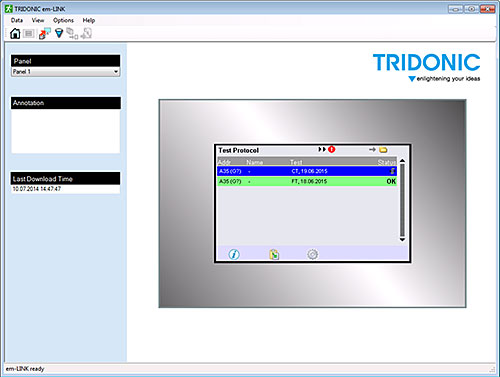
Task: Select the blue CT 19.06.2015 test row
Action: click(x=307, y=171)
